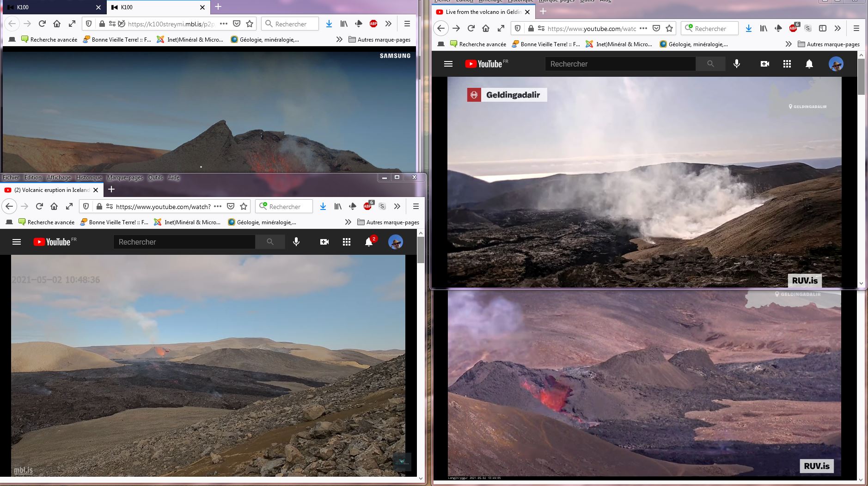This screenshot has width=868, height=486.
Task: Expand bookmarks toolbar overflow chevron, right window
Action: [x=788, y=44]
